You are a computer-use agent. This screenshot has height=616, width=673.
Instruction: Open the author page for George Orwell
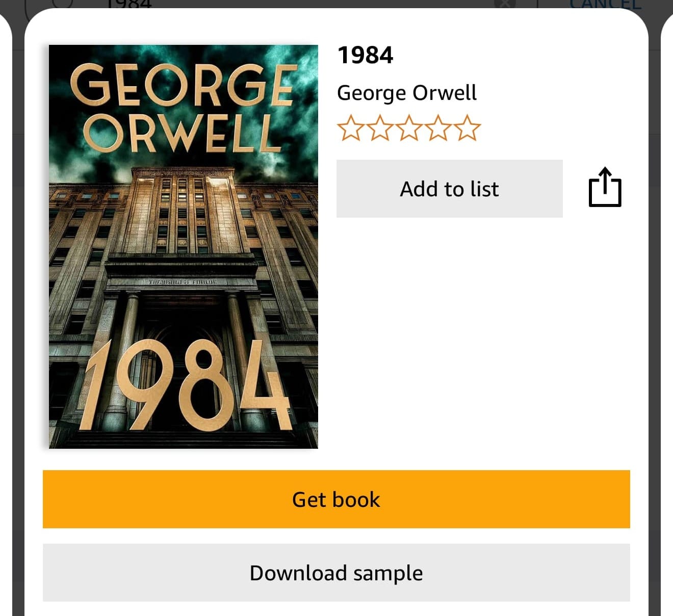pos(407,93)
